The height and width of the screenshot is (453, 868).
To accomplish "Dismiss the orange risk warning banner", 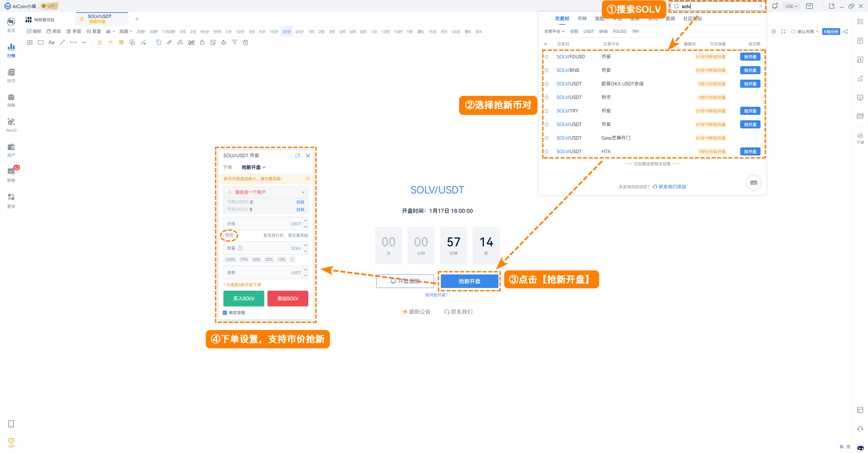I will [x=308, y=179].
